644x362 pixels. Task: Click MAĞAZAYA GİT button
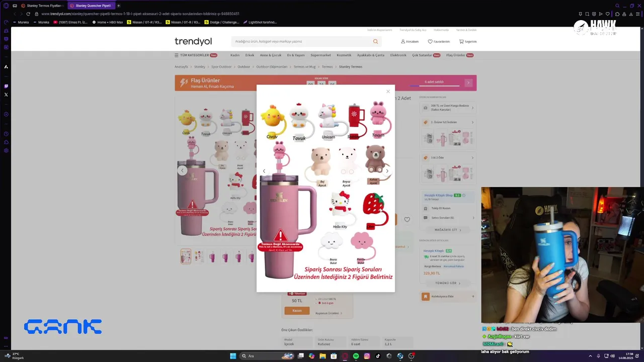coord(447,230)
